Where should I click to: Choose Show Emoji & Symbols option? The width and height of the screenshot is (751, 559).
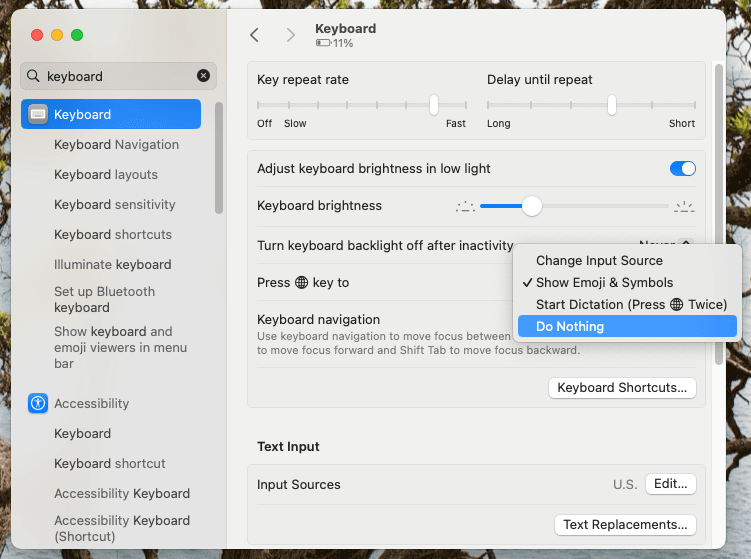pos(627,283)
